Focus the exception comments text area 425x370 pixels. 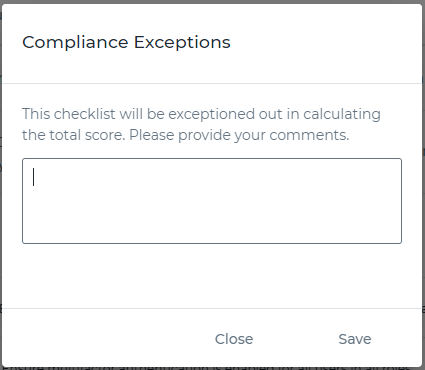click(x=212, y=201)
